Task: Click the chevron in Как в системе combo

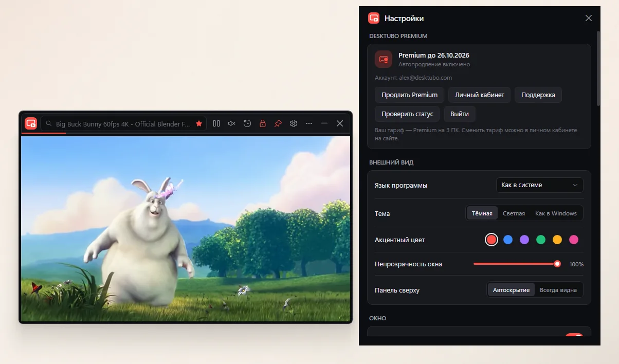Action: 575,185
